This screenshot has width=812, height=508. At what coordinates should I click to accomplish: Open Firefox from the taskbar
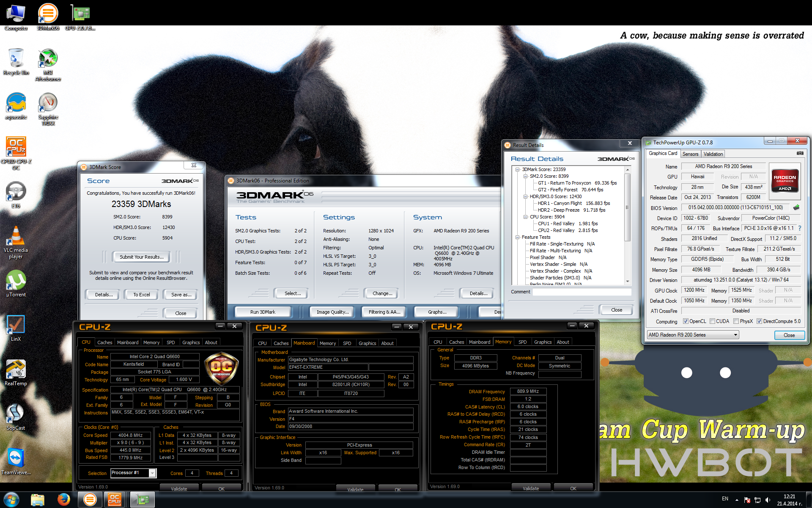(64, 500)
